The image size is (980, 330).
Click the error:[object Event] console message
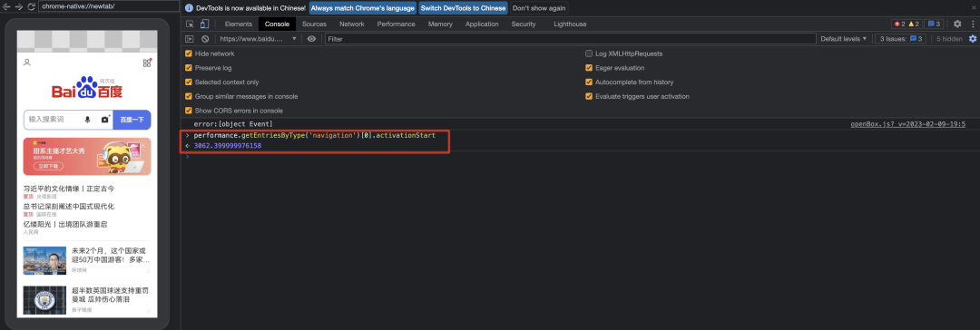(233, 124)
